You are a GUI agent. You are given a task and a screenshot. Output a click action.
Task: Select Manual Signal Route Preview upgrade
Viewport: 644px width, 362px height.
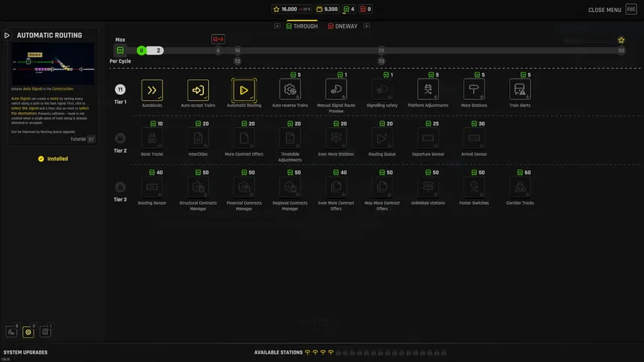[x=336, y=90]
